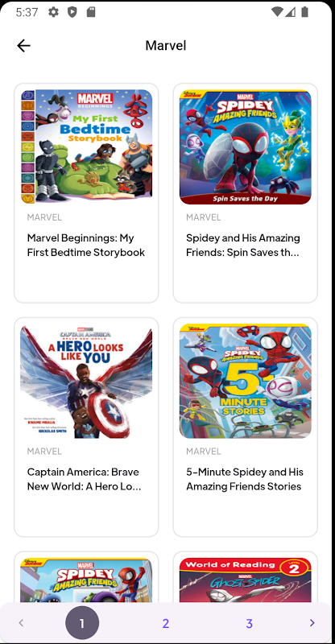
Task: Open the settings gear in status bar
Action: [53, 12]
